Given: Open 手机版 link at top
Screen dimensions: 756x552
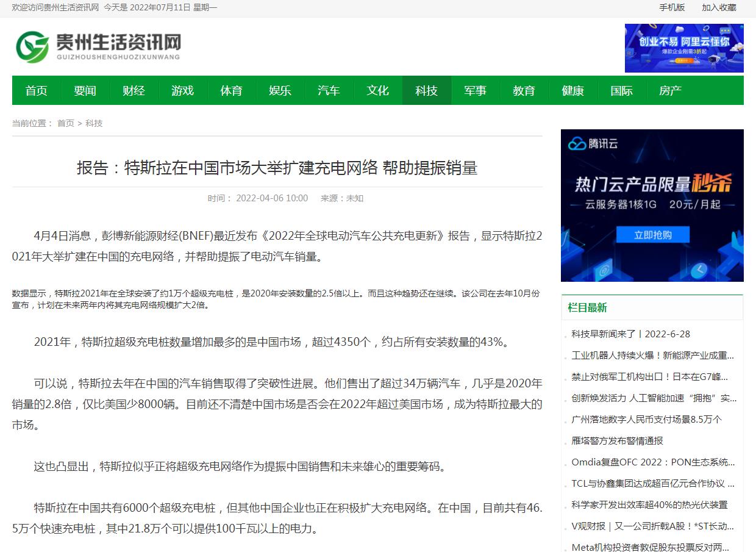Looking at the screenshot, I should [672, 7].
